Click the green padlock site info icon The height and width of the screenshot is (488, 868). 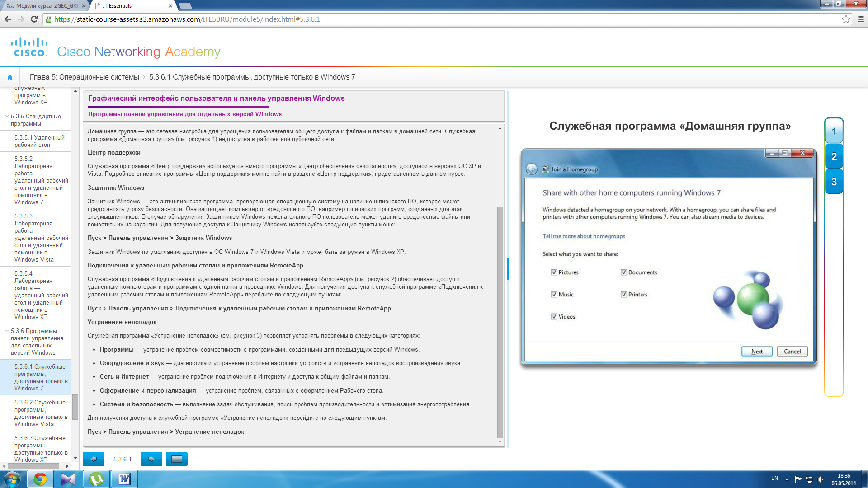point(48,19)
